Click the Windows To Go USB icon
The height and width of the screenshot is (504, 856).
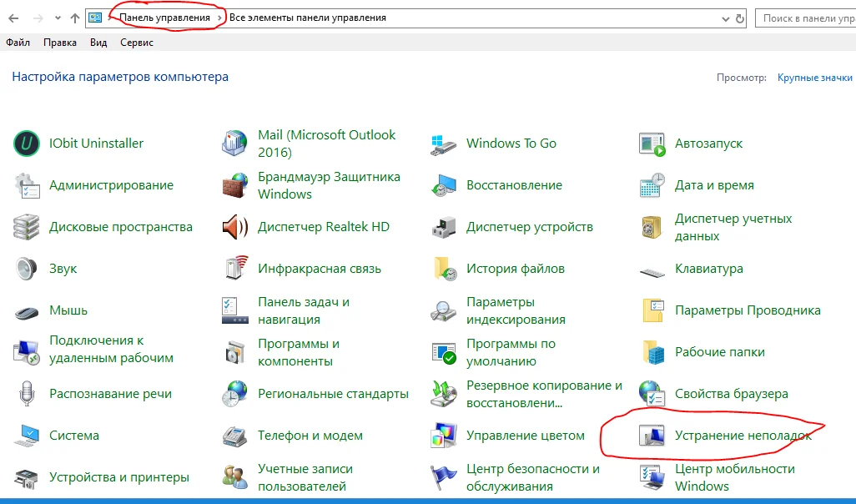[443, 144]
